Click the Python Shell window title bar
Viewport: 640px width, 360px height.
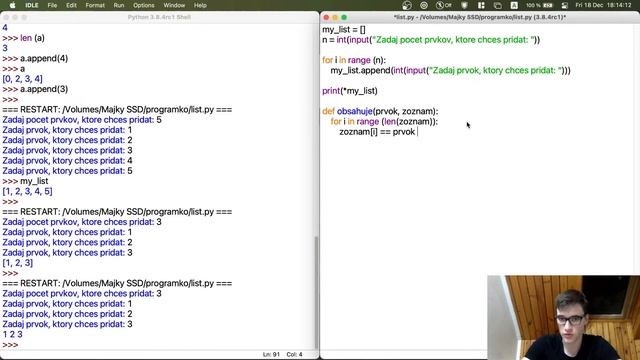tap(159, 17)
